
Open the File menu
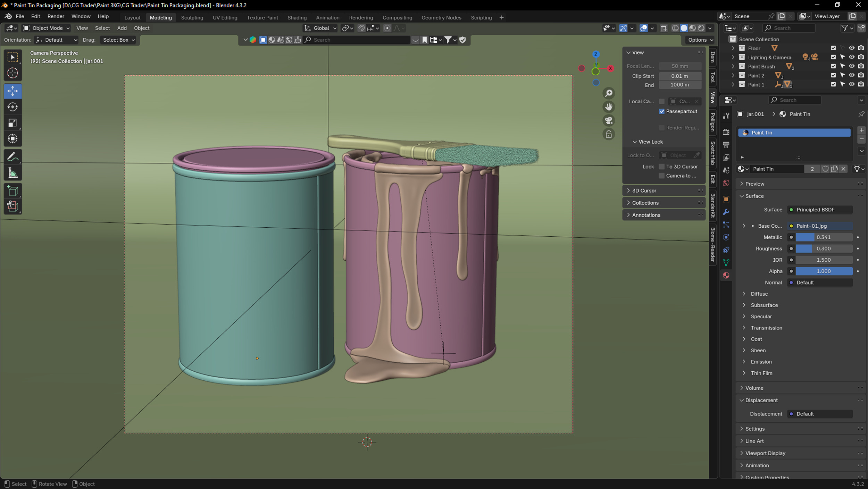(x=20, y=16)
